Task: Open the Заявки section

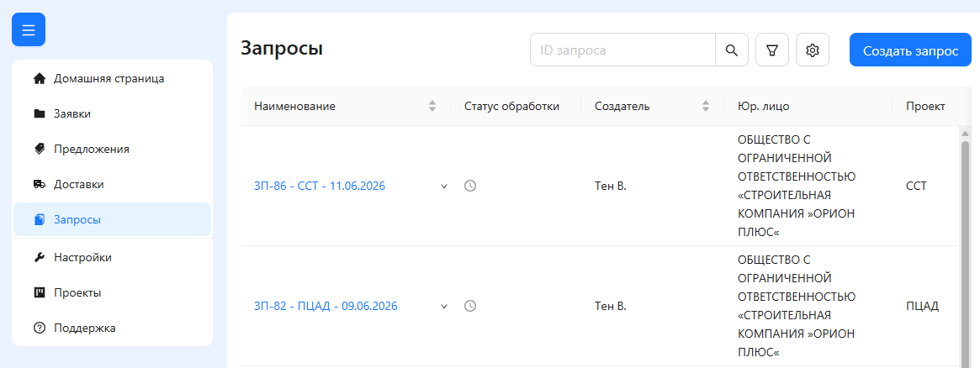Action: tap(113, 114)
